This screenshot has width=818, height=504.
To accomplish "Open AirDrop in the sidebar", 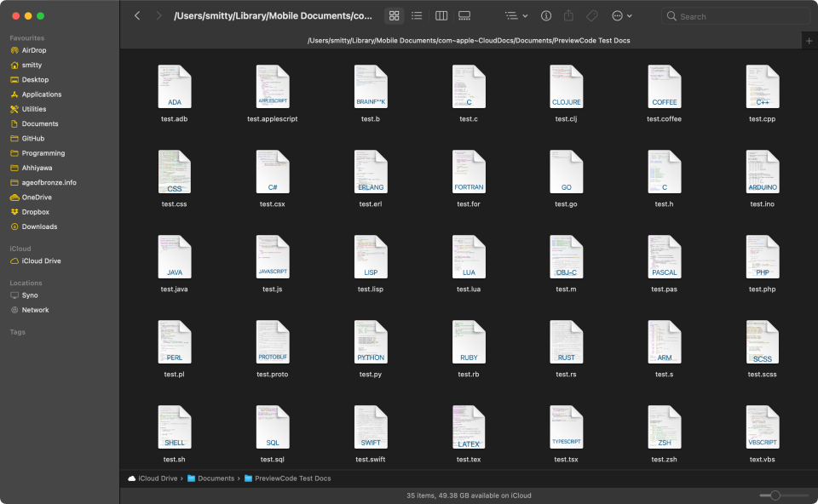I will [x=33, y=50].
